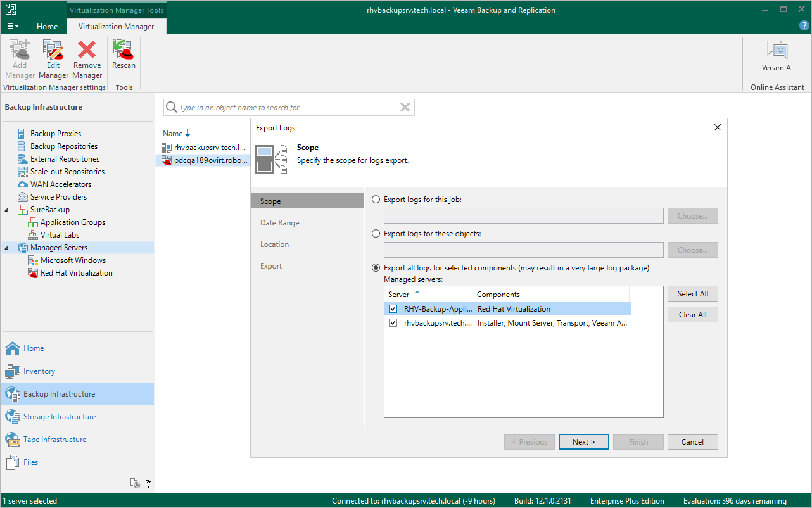Click the SureBackup tree icon
812x508 pixels.
click(23, 210)
